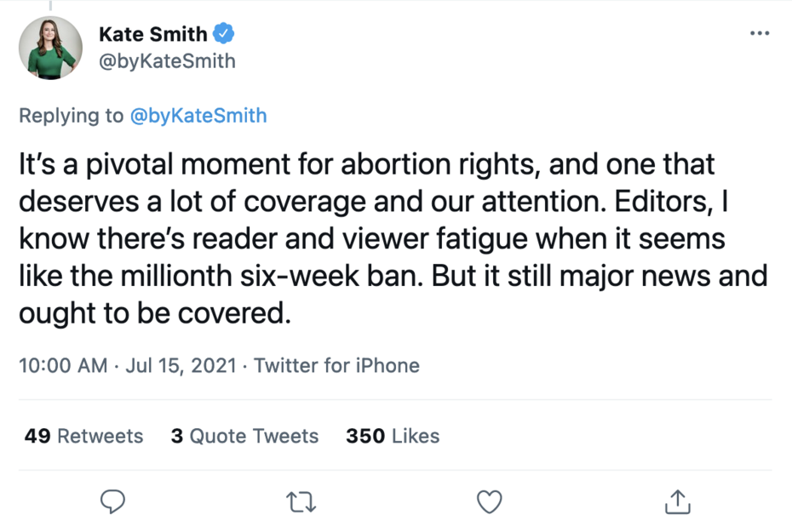Image resolution: width=792 pixels, height=532 pixels.
Task: Click the tweet's first line about abortion rights
Action: (x=366, y=164)
